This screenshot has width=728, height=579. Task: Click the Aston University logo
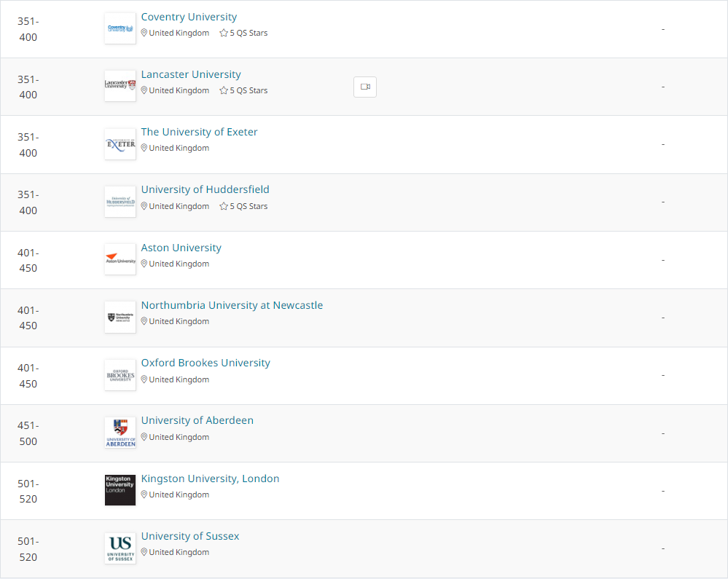pos(120,259)
